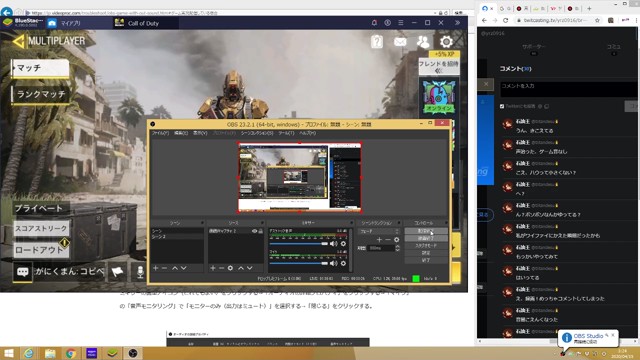Image resolution: width=640 pixels, height=360 pixels.
Task: Mute the desktop audio speaker icon
Action: click(x=333, y=244)
